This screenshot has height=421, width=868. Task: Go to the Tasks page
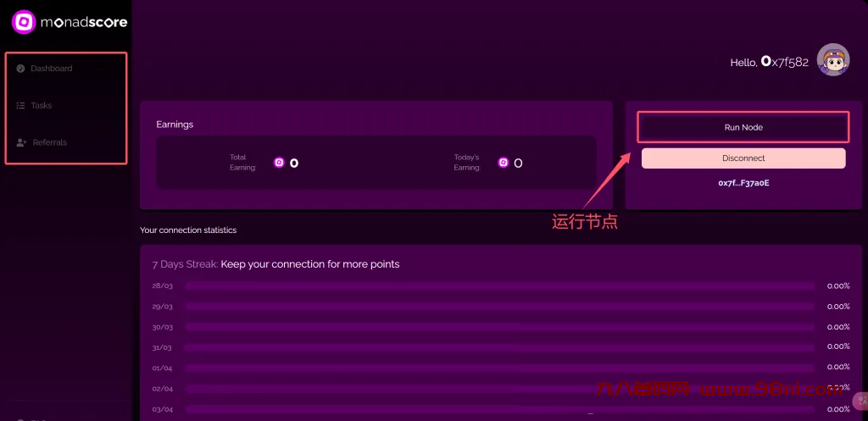(x=42, y=106)
